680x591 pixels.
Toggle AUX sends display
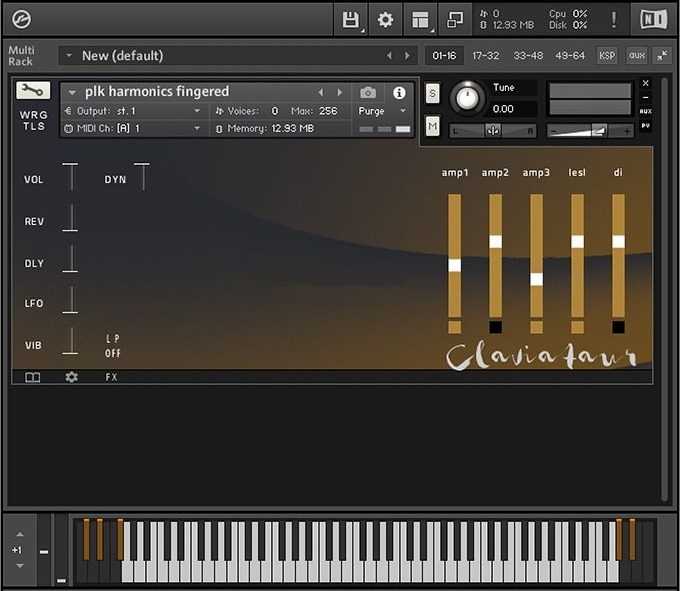tap(646, 111)
